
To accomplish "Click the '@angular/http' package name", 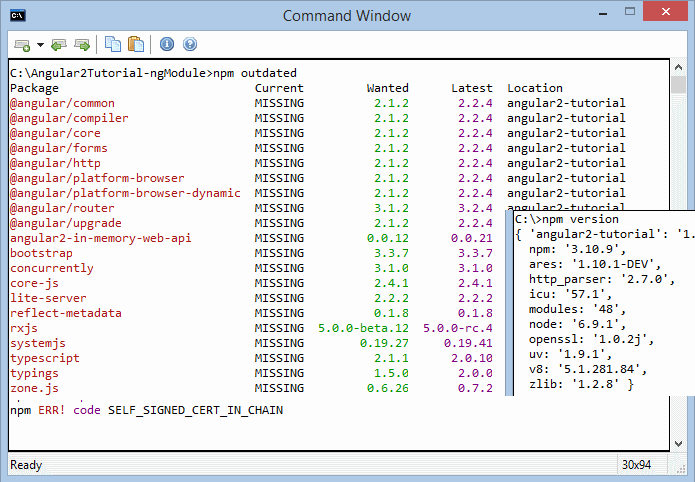I will pos(55,163).
